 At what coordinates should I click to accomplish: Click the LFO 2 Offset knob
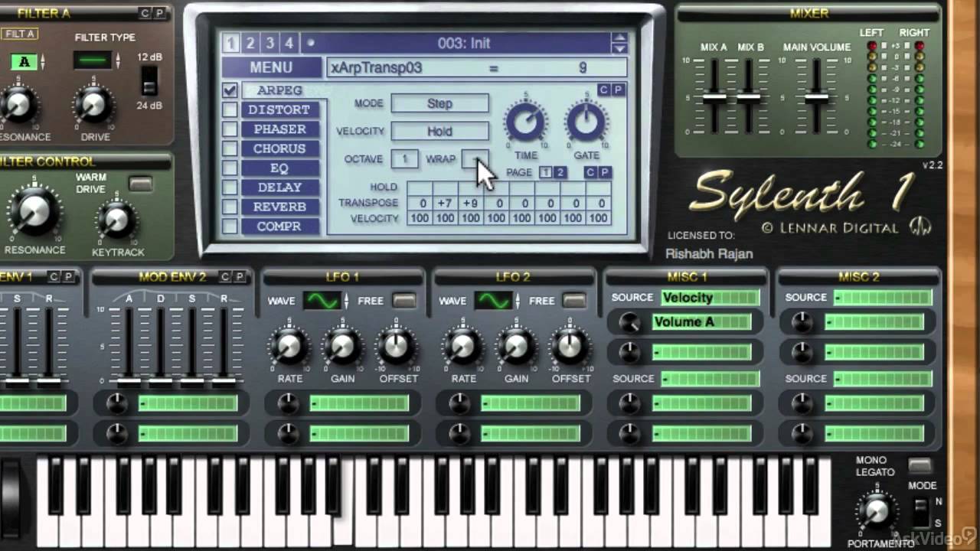(x=570, y=347)
